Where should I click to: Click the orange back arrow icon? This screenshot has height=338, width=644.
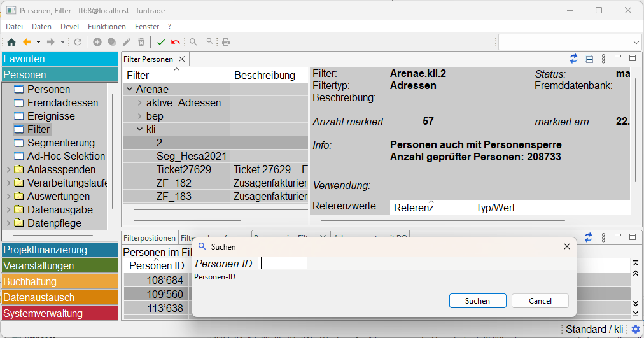coord(27,42)
